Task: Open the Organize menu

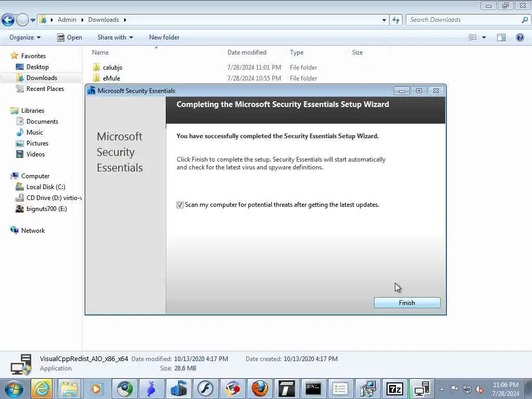Action: pos(25,37)
